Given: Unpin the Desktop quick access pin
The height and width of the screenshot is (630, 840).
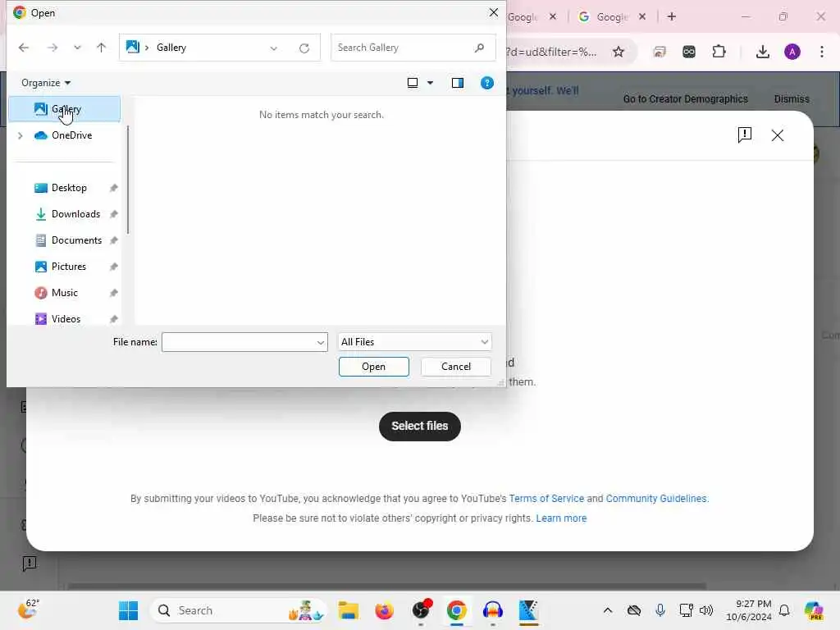Looking at the screenshot, I should coord(113,188).
